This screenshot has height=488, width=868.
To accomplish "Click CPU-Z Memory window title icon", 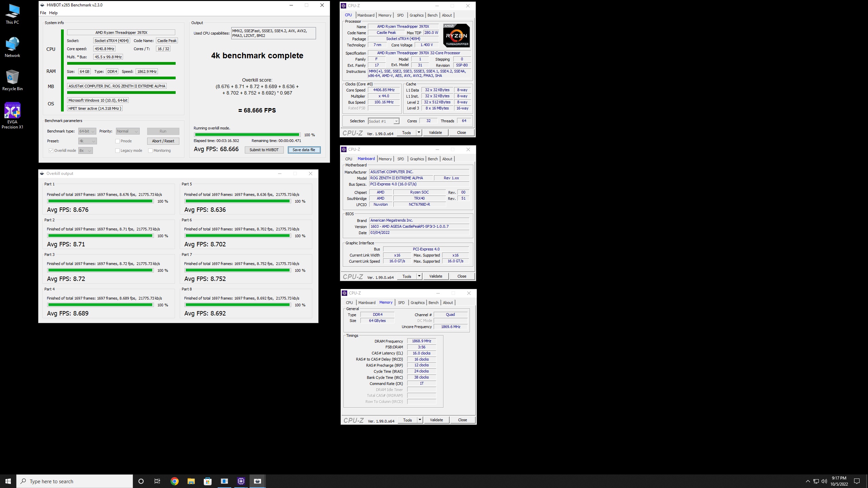I will click(344, 293).
